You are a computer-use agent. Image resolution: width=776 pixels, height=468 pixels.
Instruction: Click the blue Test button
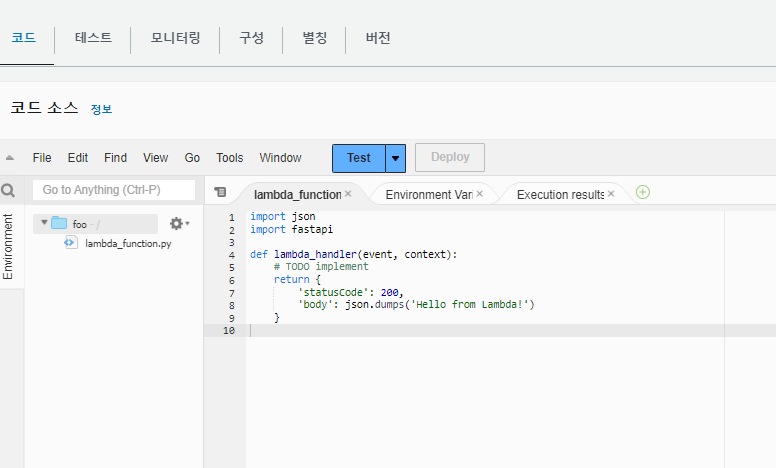(x=358, y=158)
